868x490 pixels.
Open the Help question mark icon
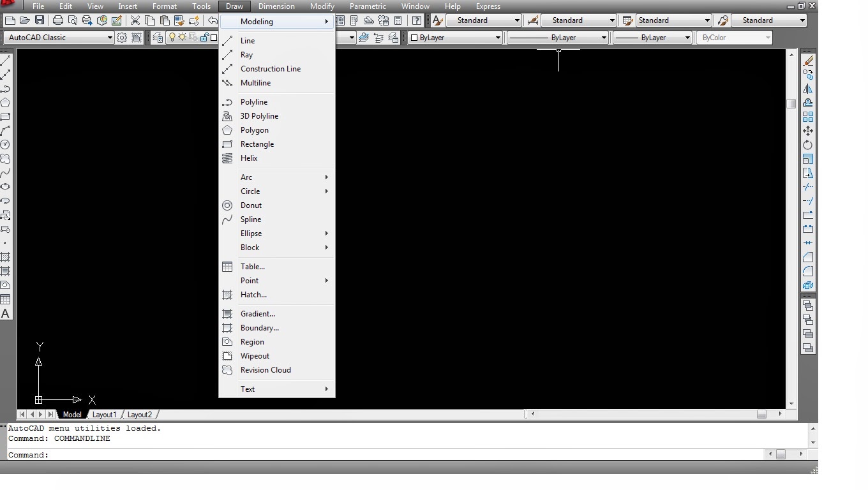[x=417, y=20]
